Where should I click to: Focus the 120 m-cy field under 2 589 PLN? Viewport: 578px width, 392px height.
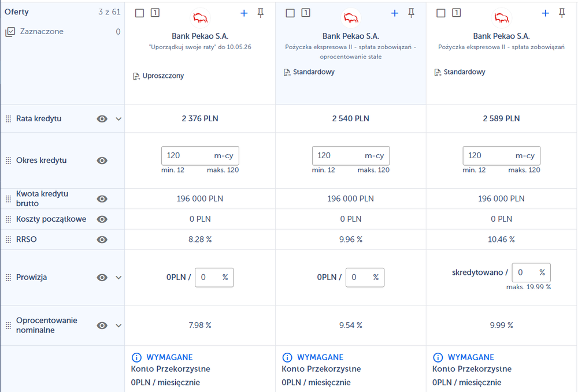click(502, 156)
